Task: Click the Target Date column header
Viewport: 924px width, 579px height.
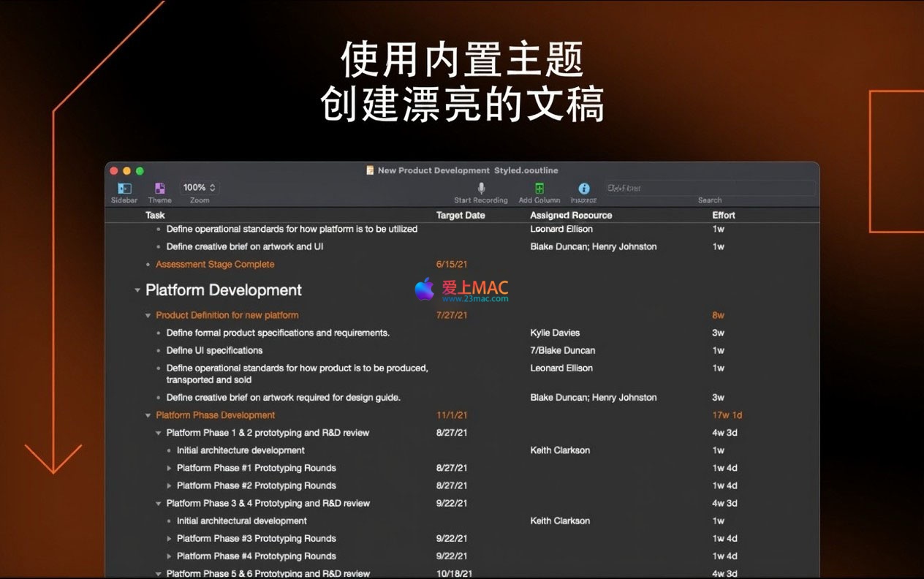Action: [461, 215]
